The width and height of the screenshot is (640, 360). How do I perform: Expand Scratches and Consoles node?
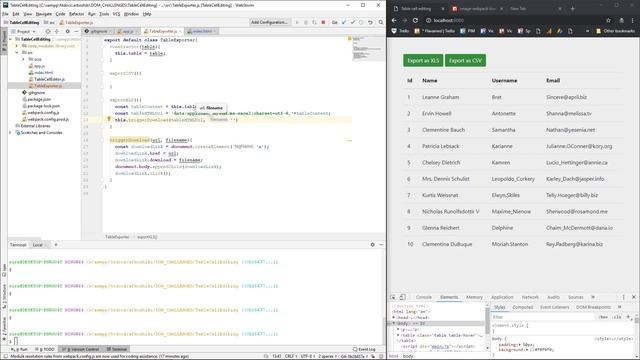[11, 133]
